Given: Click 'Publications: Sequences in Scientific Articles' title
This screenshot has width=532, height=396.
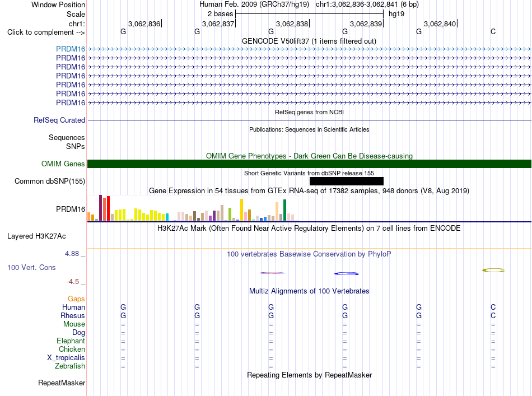Looking at the screenshot, I should click(309, 129).
